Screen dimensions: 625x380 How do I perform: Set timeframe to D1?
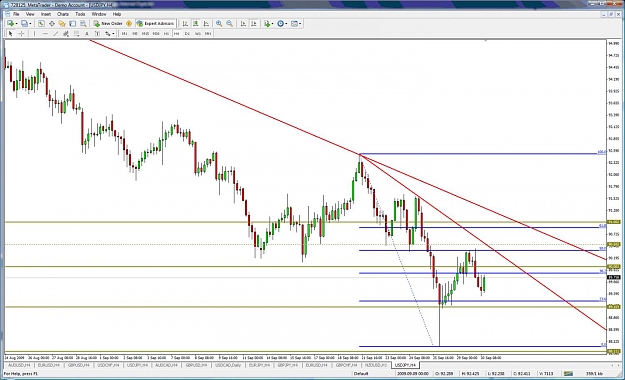click(187, 33)
